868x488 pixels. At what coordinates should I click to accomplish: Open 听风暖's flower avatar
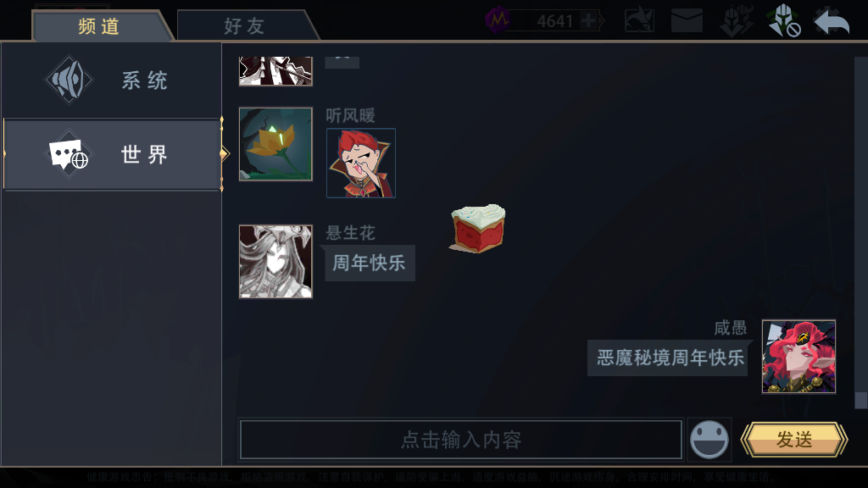click(275, 144)
